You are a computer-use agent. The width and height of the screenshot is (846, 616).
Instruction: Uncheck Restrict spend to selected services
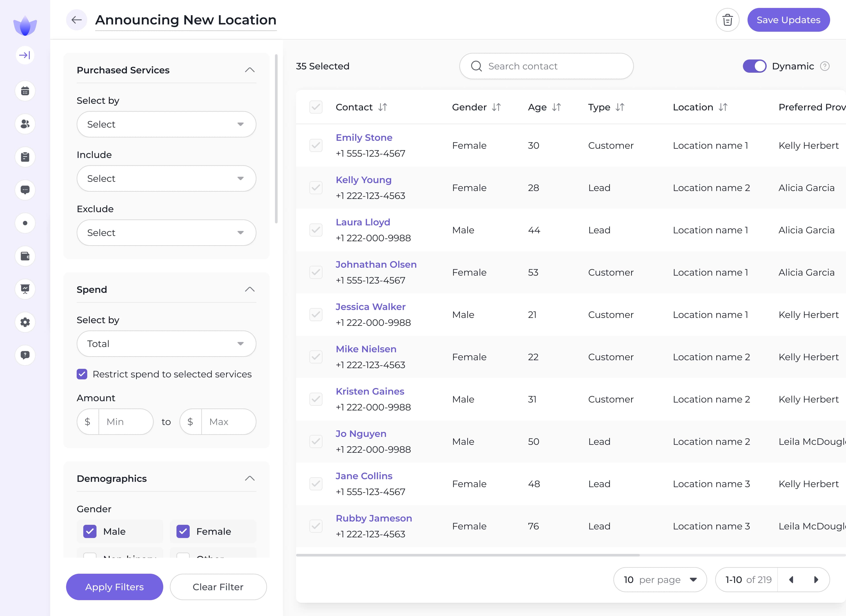click(82, 374)
